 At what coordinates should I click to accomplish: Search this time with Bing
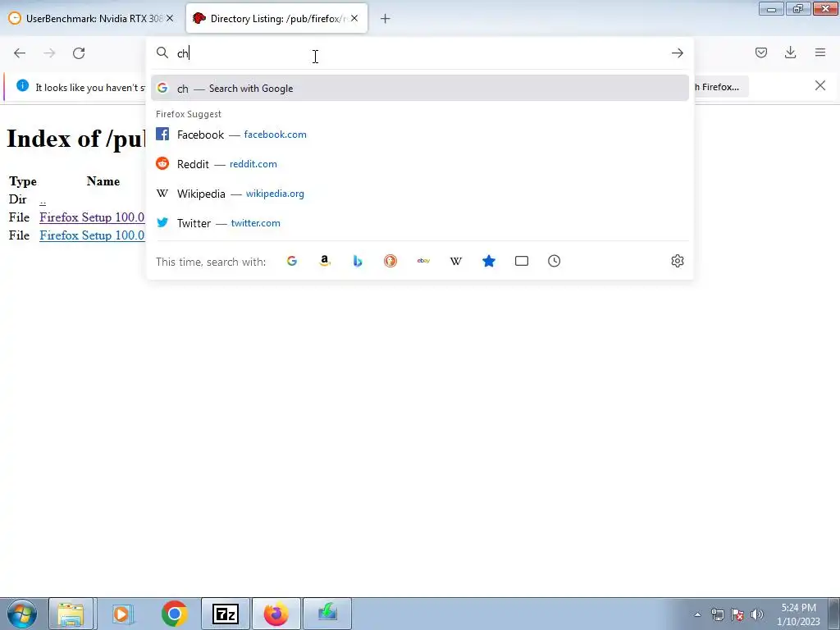point(358,261)
